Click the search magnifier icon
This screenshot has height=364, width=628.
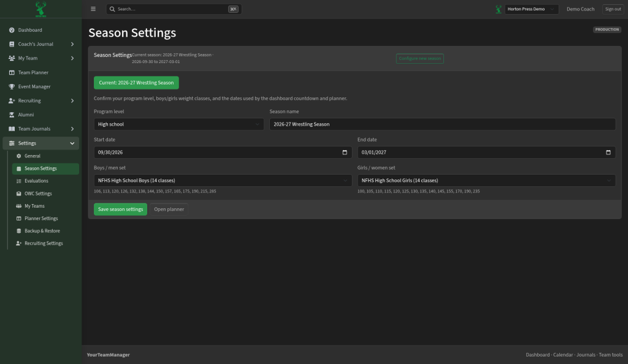click(112, 9)
